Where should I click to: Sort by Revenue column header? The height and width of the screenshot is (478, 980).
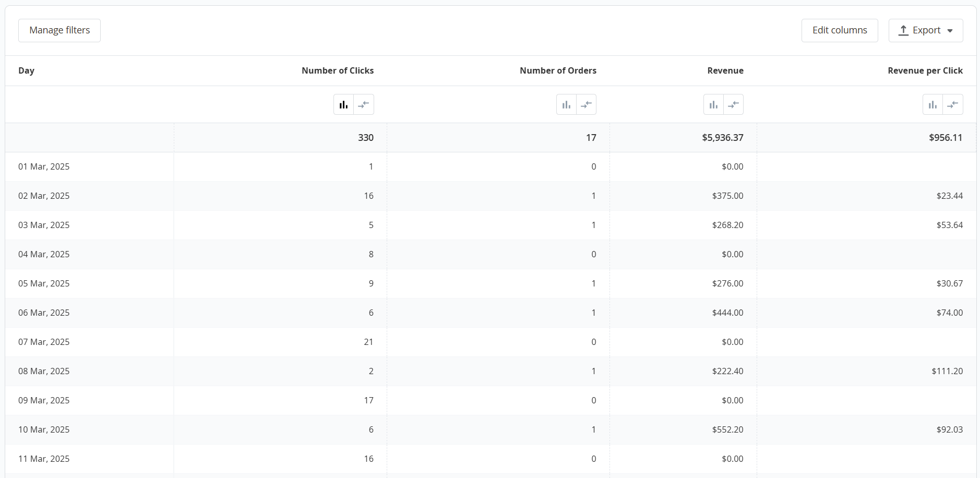point(725,70)
